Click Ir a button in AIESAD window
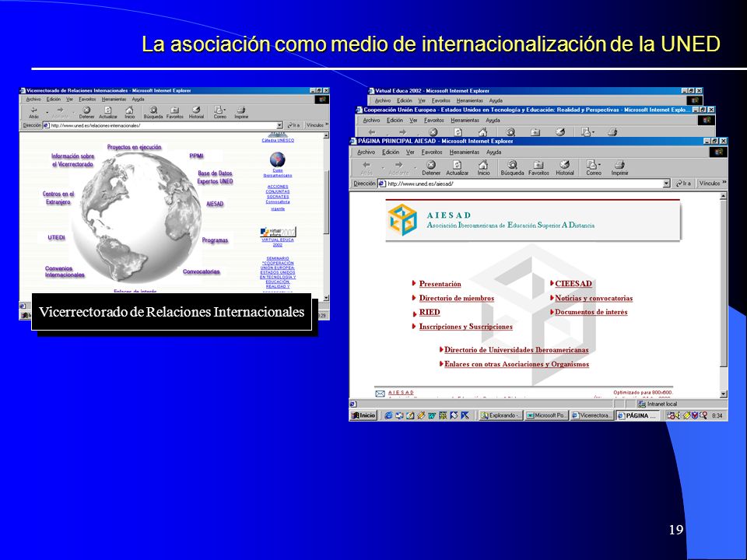The height and width of the screenshot is (560, 747). [x=683, y=184]
